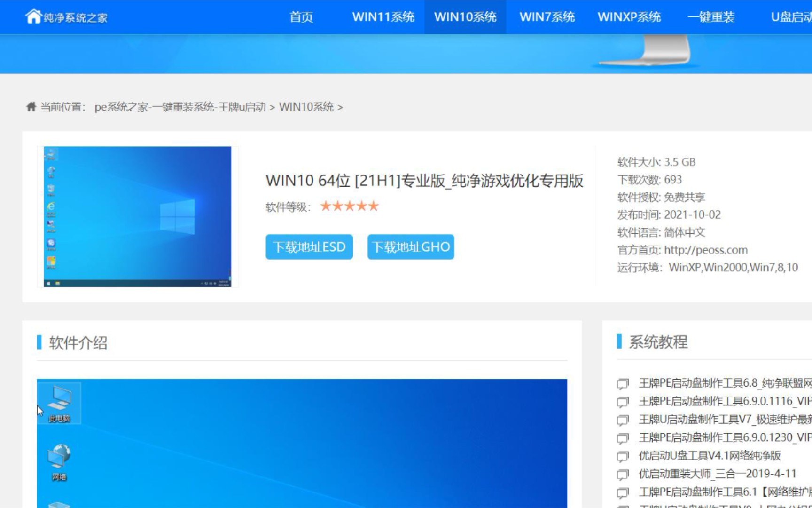The height and width of the screenshot is (508, 812).
Task: Click the Win10 desktop preview thumbnail
Action: 137,216
